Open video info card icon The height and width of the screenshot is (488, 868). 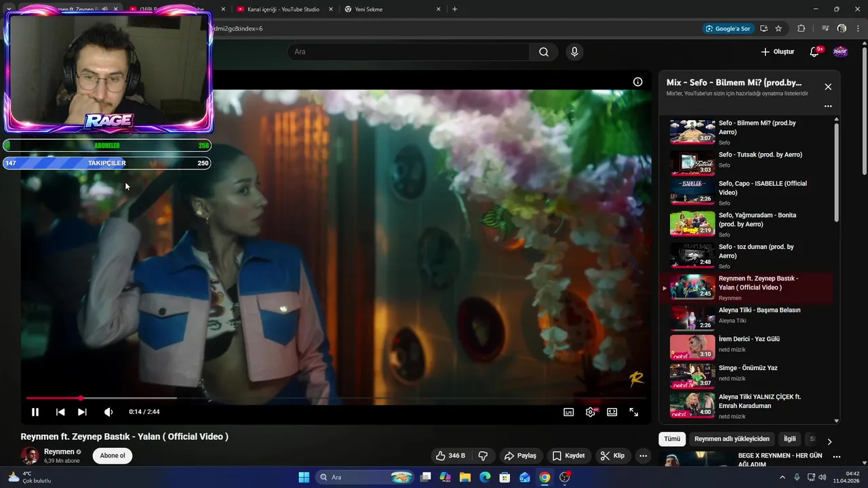pos(637,82)
